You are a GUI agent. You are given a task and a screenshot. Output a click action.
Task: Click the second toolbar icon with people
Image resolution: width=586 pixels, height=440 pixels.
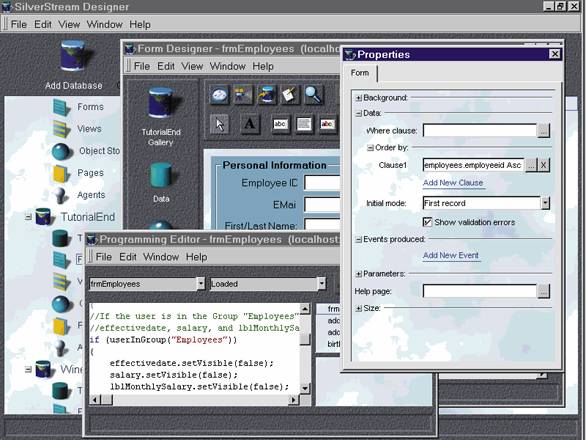[x=243, y=95]
